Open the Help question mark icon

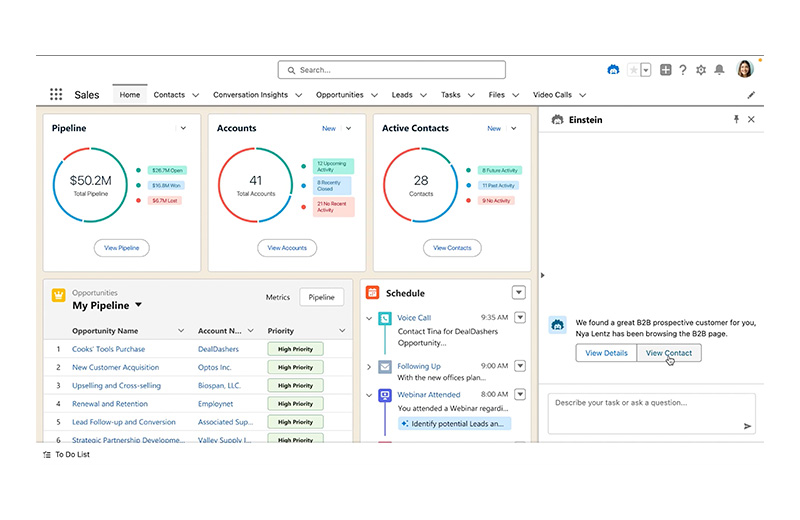click(x=683, y=70)
